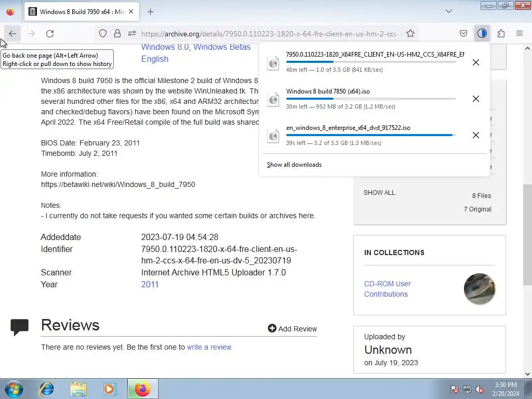Image resolution: width=532 pixels, height=399 pixels.
Task: Click Windows 8 build 7850 progress bar
Action: (x=371, y=99)
